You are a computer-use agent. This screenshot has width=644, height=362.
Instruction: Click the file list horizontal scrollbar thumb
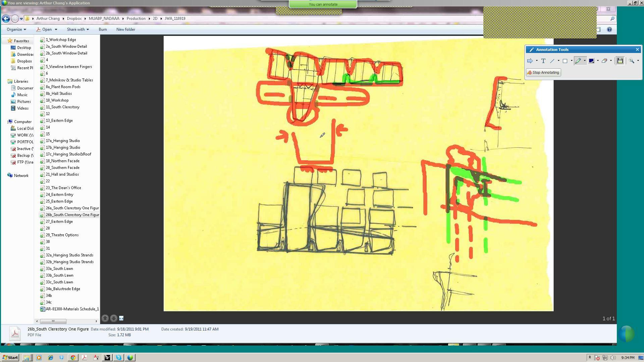click(x=53, y=321)
